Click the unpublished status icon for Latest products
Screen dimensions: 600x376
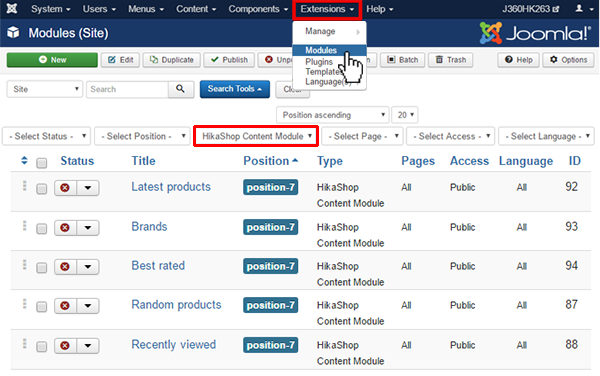tap(65, 188)
